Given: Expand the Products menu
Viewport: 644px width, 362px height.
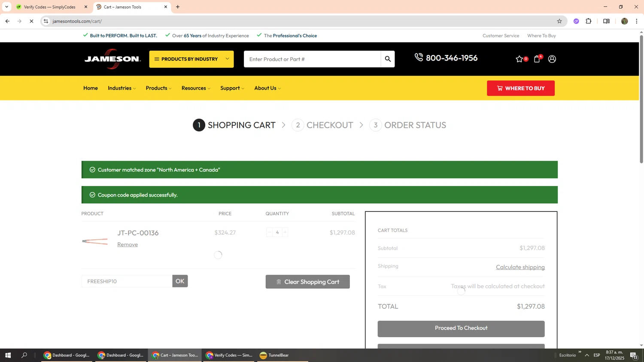Looking at the screenshot, I should (158, 88).
